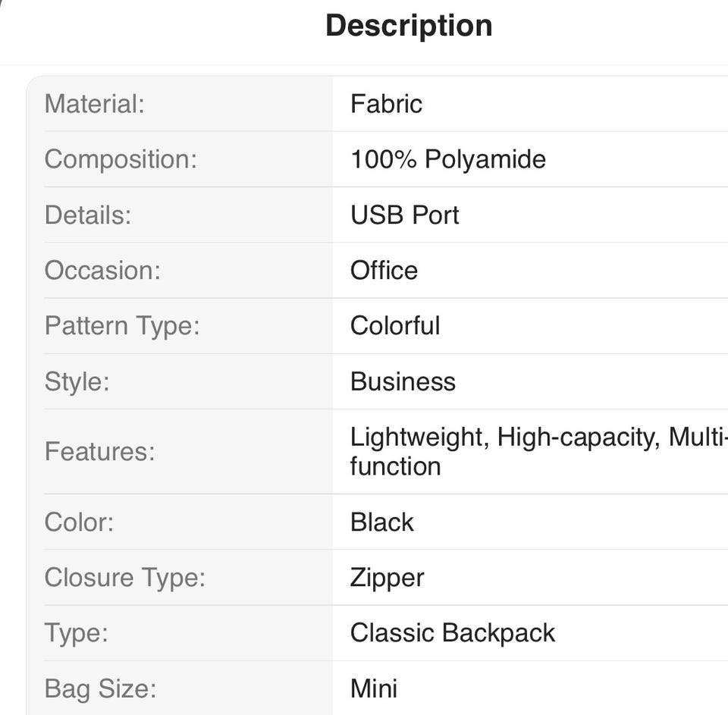Click the Closure Type label
Image resolution: width=728 pixels, height=715 pixels.
(125, 578)
